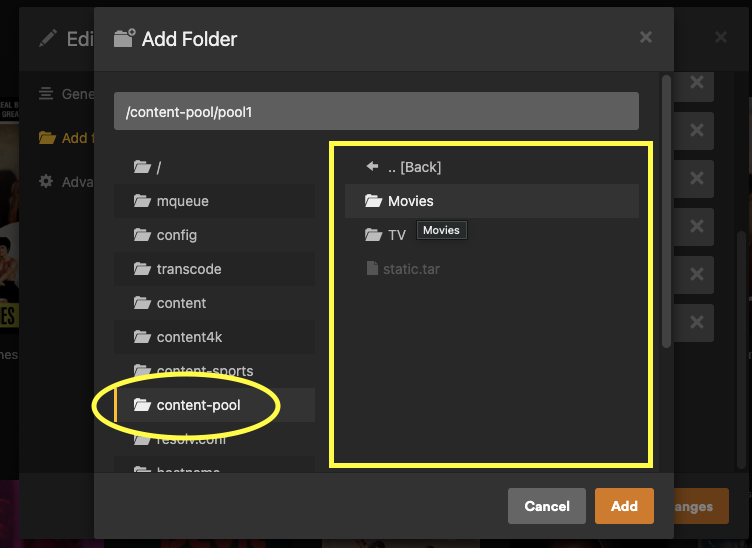
Task: Cancel the Add Folder dialog
Action: pyautogui.click(x=547, y=506)
